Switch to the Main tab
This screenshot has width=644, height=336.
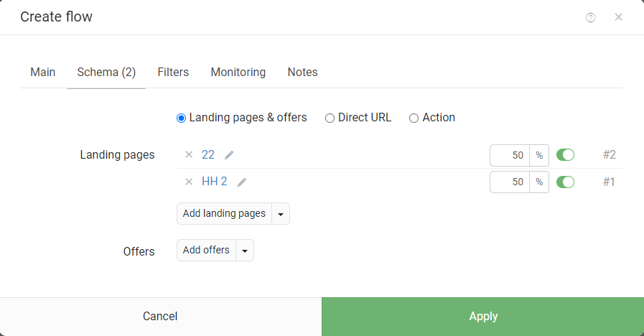[x=42, y=73]
